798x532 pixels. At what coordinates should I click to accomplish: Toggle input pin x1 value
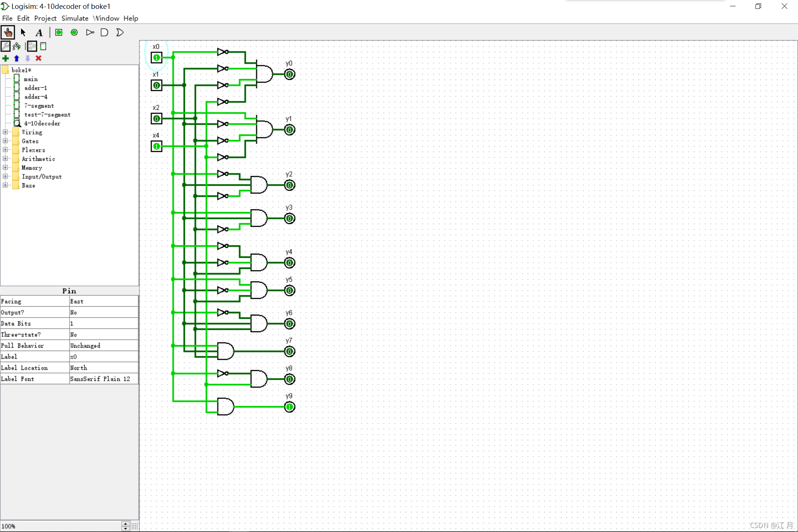(157, 86)
